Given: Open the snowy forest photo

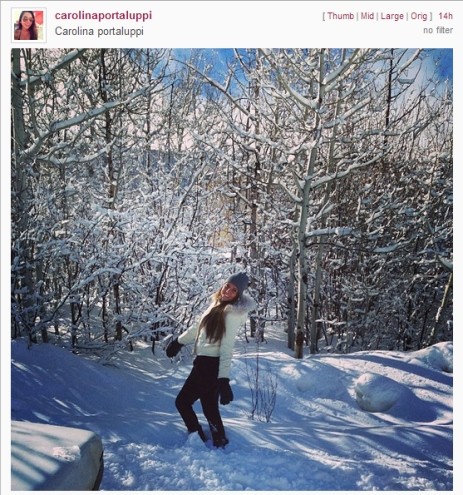Looking at the screenshot, I should (232, 269).
